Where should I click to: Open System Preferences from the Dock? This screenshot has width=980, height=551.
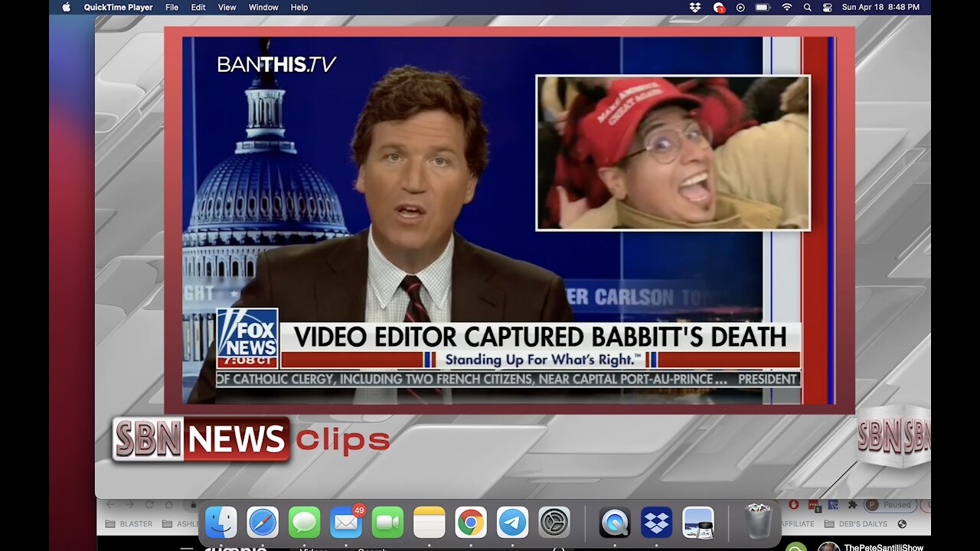pyautogui.click(x=554, y=523)
